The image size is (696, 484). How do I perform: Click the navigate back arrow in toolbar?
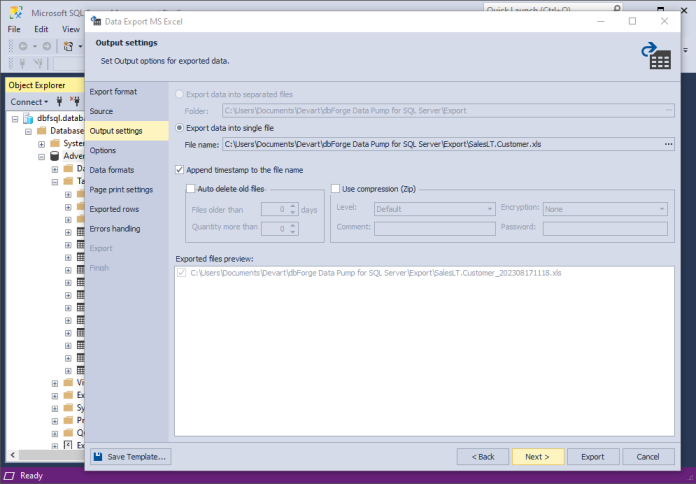tap(20, 46)
